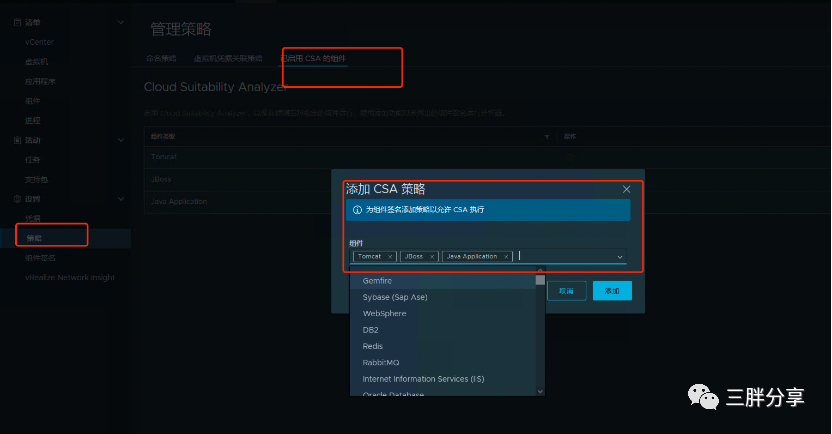Viewport: 832px width, 434px height.
Task: Open vCenter in the sidebar
Action: [39, 42]
